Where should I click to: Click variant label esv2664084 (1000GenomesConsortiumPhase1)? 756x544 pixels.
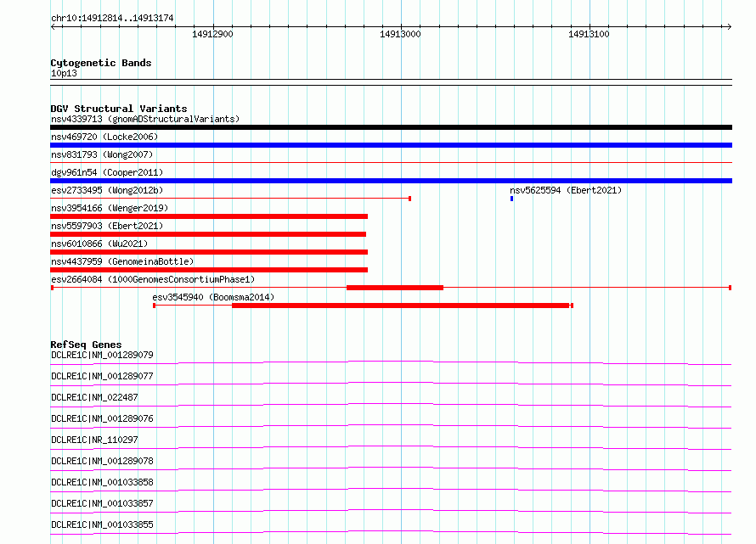[153, 279]
